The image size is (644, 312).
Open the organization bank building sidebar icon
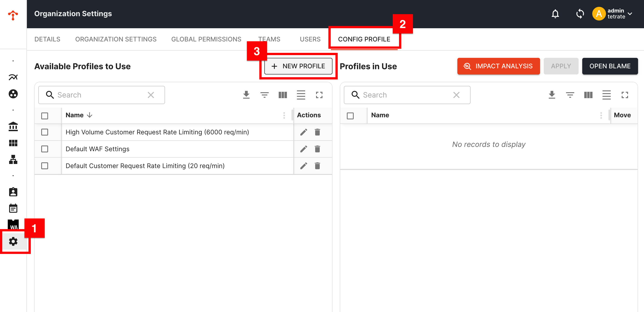[x=13, y=126]
